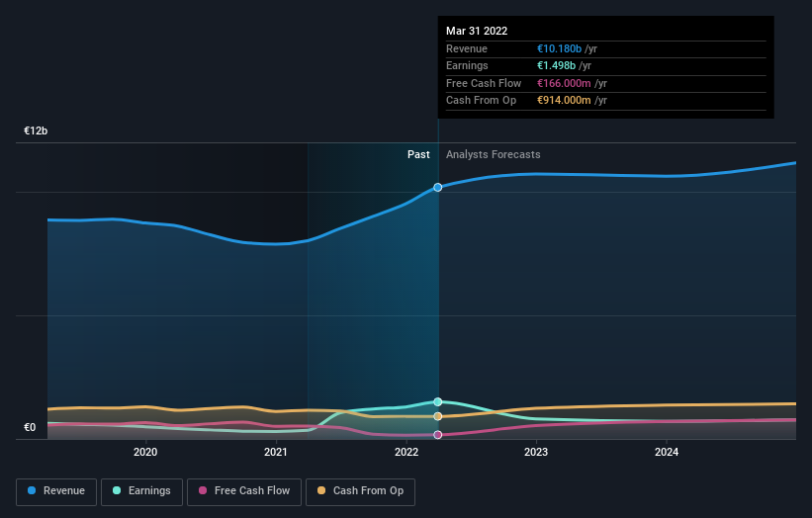Click the 2021 x-axis label
This screenshot has height=518, width=812.
pos(276,452)
